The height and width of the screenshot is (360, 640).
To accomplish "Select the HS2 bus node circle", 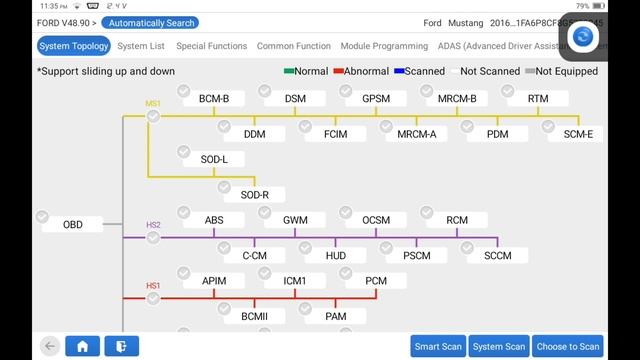I will 153,238.
